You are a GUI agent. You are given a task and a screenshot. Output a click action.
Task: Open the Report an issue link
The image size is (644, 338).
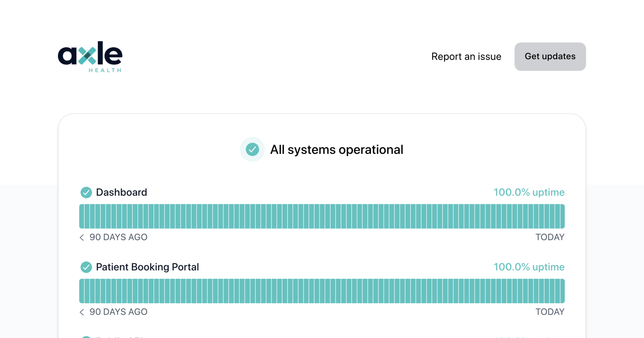tap(466, 57)
